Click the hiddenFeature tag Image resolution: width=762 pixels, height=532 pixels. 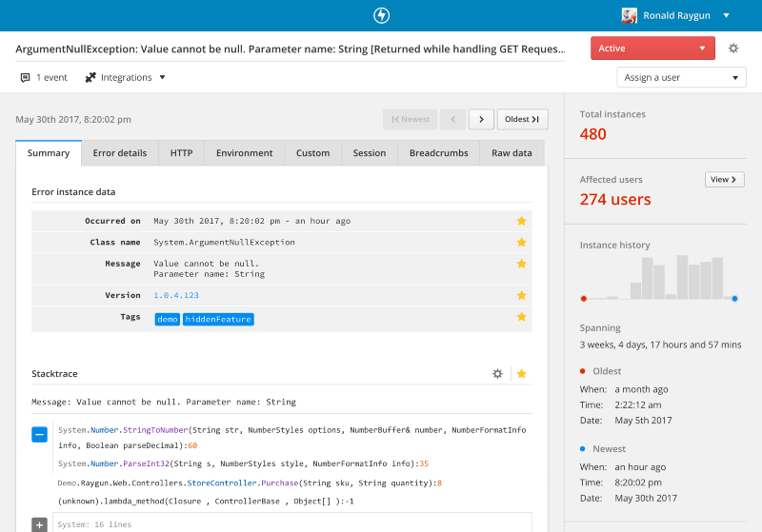218,319
